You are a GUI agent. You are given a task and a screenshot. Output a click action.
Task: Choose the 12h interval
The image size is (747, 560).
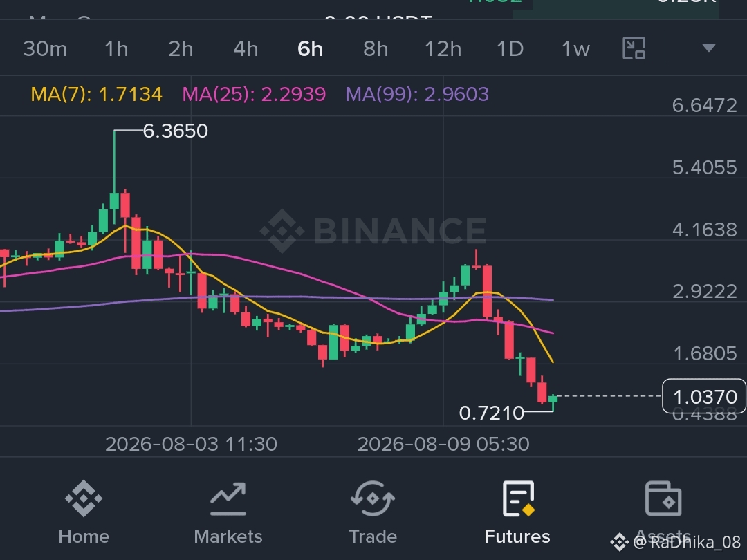pos(443,48)
